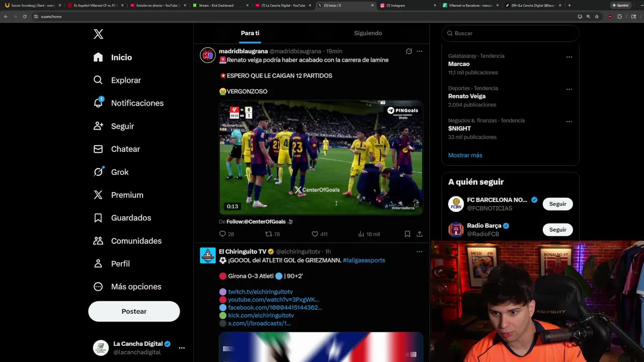
Task: Open the facebook.com link in the post
Action: tap(275, 307)
